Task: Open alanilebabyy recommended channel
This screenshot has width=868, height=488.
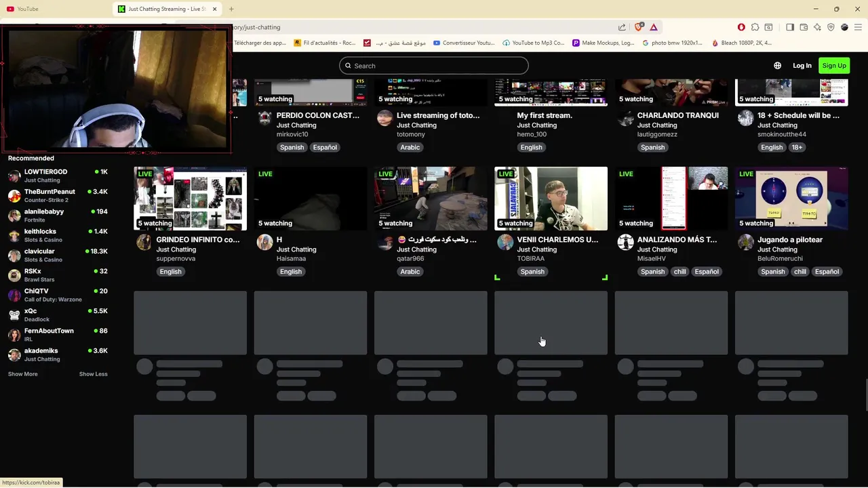Action: click(x=58, y=216)
